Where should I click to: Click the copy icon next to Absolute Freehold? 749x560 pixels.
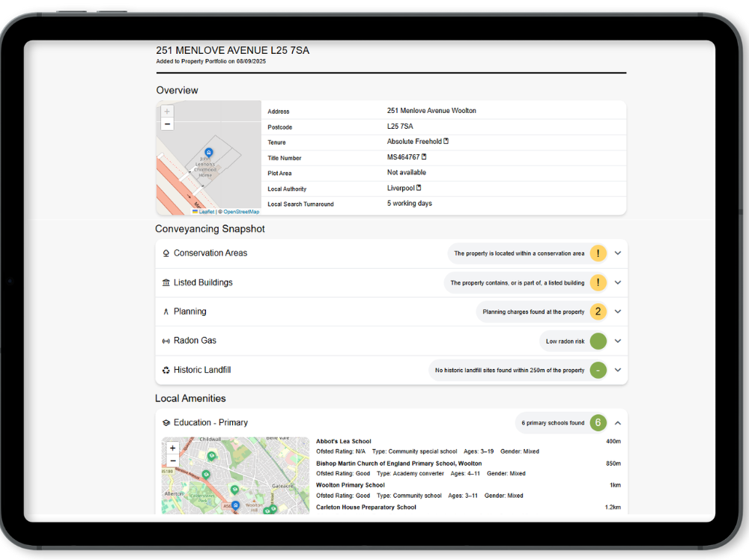pos(446,141)
